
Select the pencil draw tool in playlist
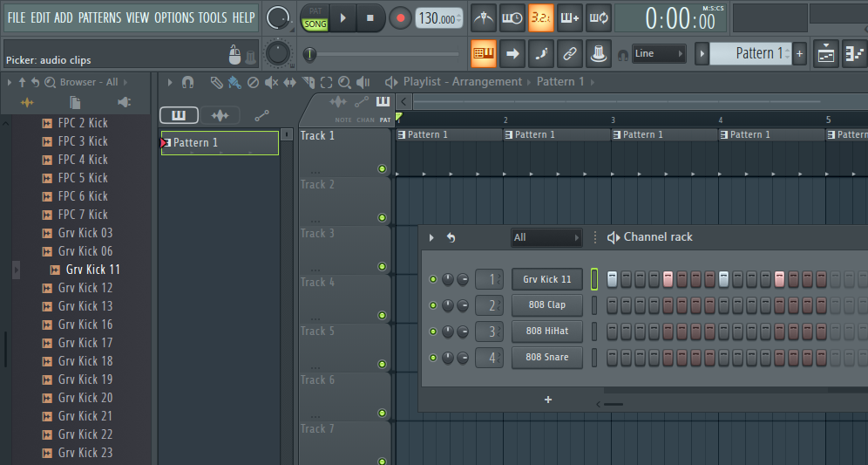pos(217,82)
